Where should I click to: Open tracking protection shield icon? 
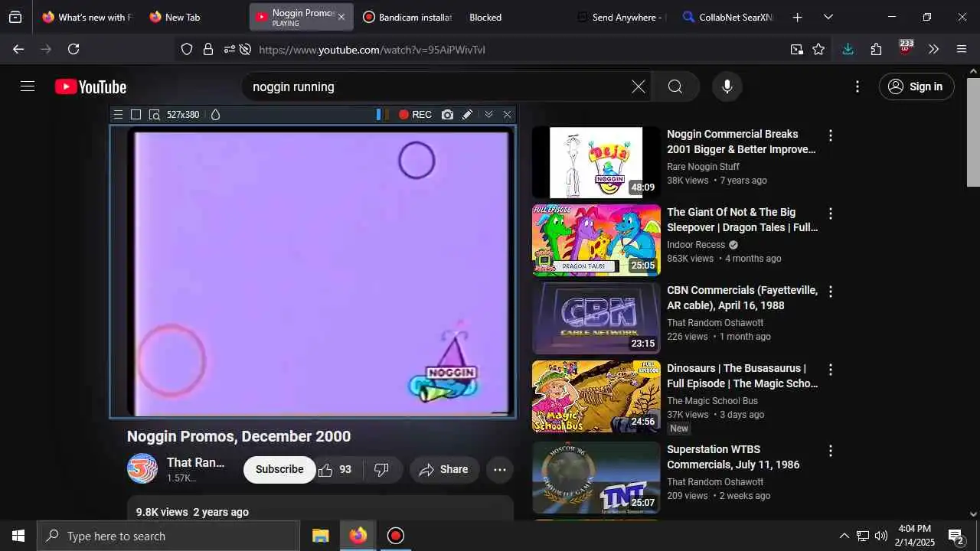pyautogui.click(x=187, y=49)
